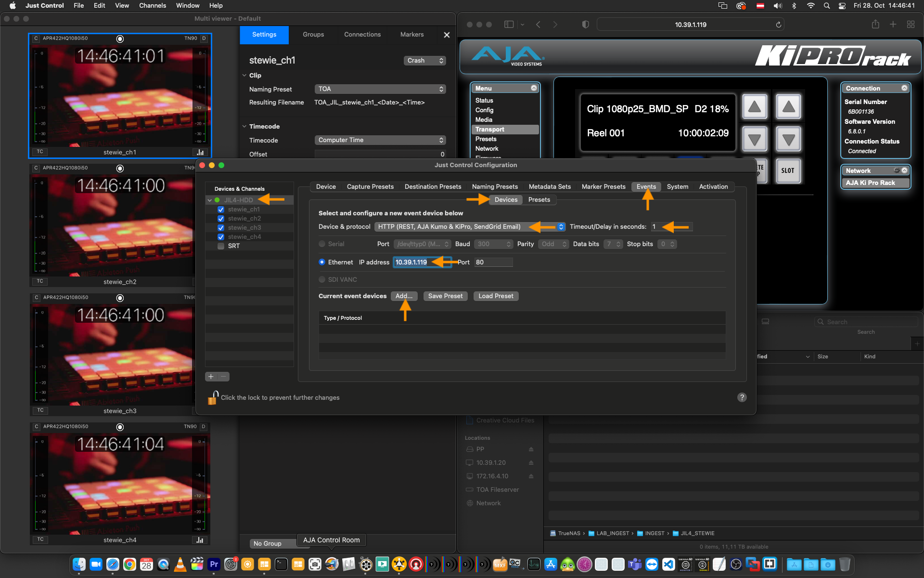Open the help question mark button
Screen dimensions: 924x578
tap(742, 397)
